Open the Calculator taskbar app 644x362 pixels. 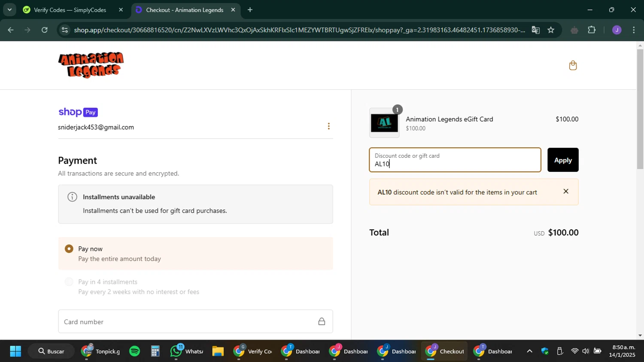[155, 351]
